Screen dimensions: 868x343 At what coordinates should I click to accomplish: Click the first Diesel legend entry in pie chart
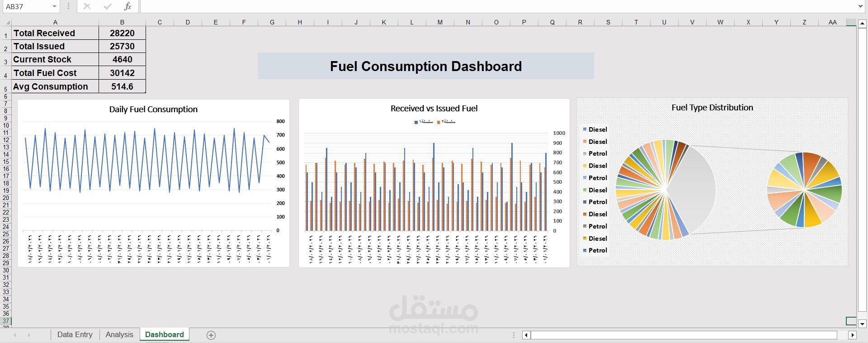point(595,129)
